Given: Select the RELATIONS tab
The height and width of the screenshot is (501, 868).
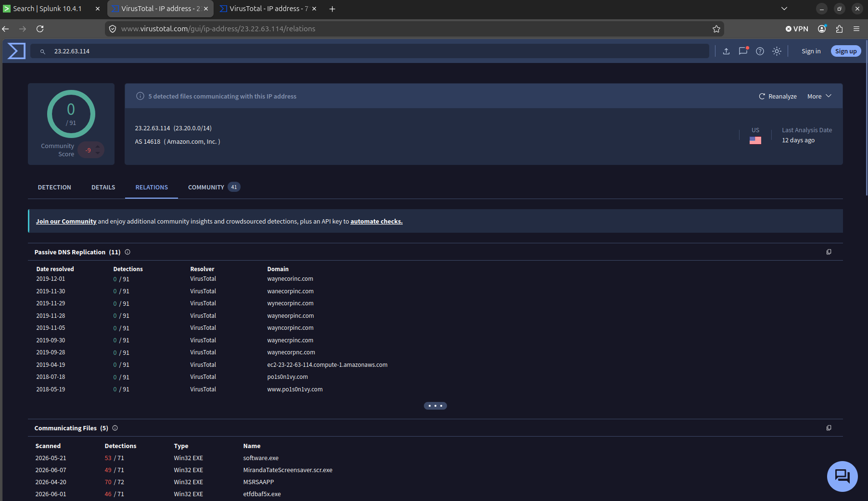Looking at the screenshot, I should pos(152,188).
